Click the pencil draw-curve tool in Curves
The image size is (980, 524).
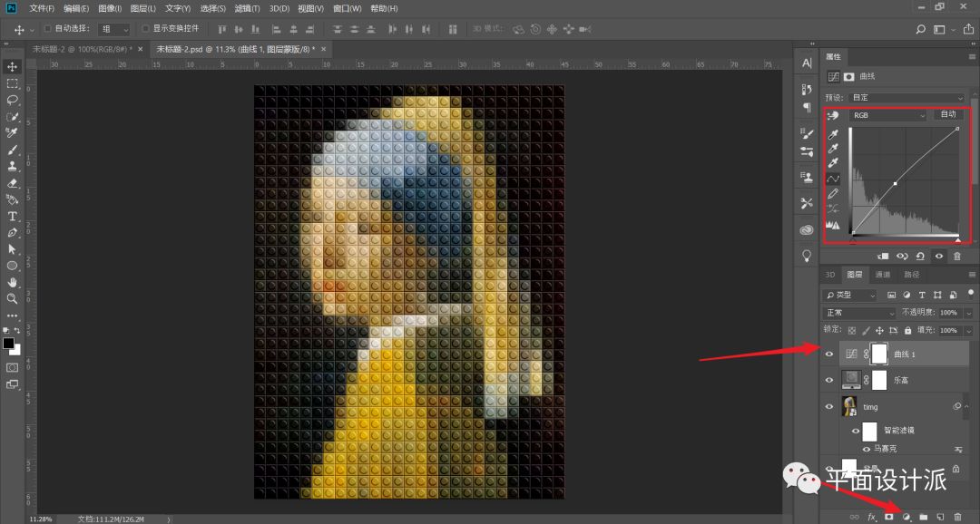(x=832, y=193)
